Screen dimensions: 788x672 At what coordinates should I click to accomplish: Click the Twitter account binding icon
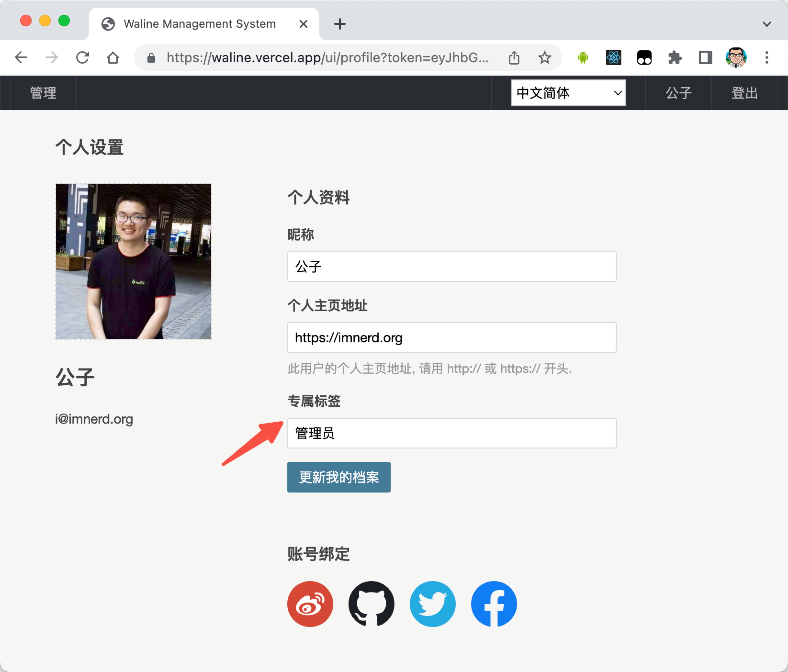pyautogui.click(x=432, y=604)
